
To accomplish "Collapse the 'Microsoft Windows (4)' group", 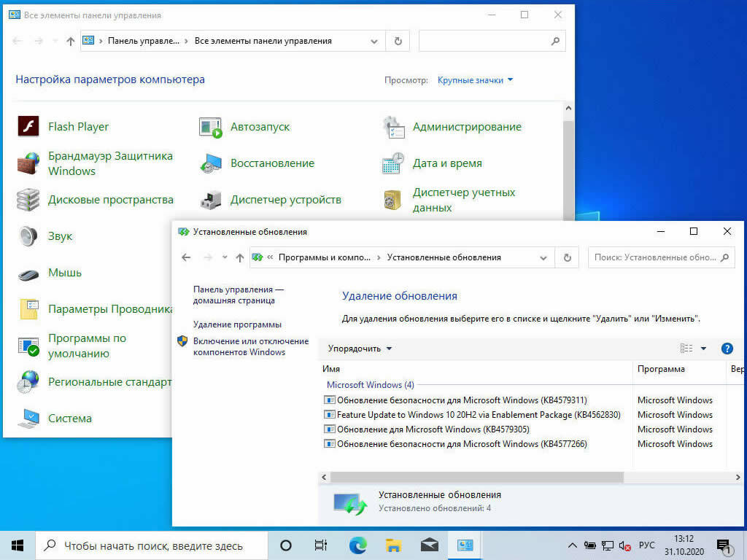I will [370, 385].
